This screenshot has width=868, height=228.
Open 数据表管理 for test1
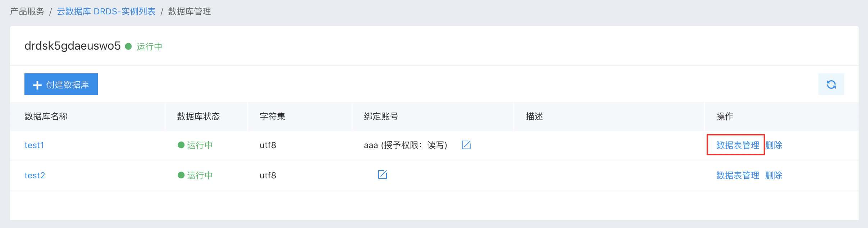737,145
